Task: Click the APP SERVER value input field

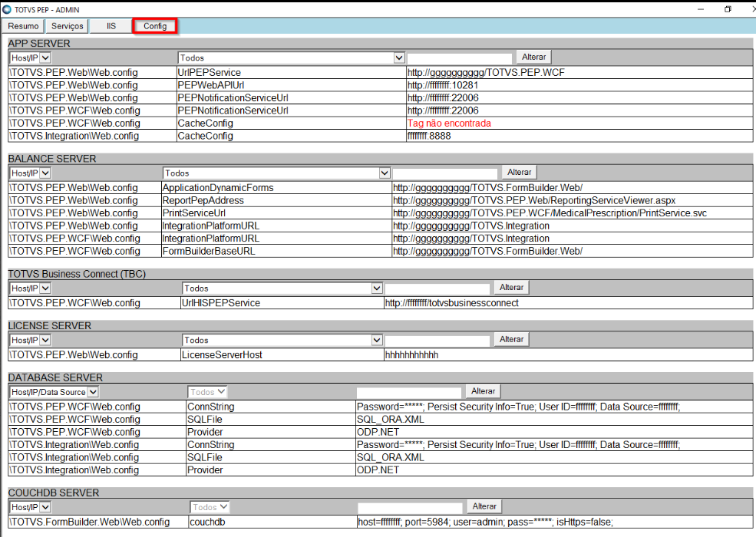Action: click(x=460, y=58)
